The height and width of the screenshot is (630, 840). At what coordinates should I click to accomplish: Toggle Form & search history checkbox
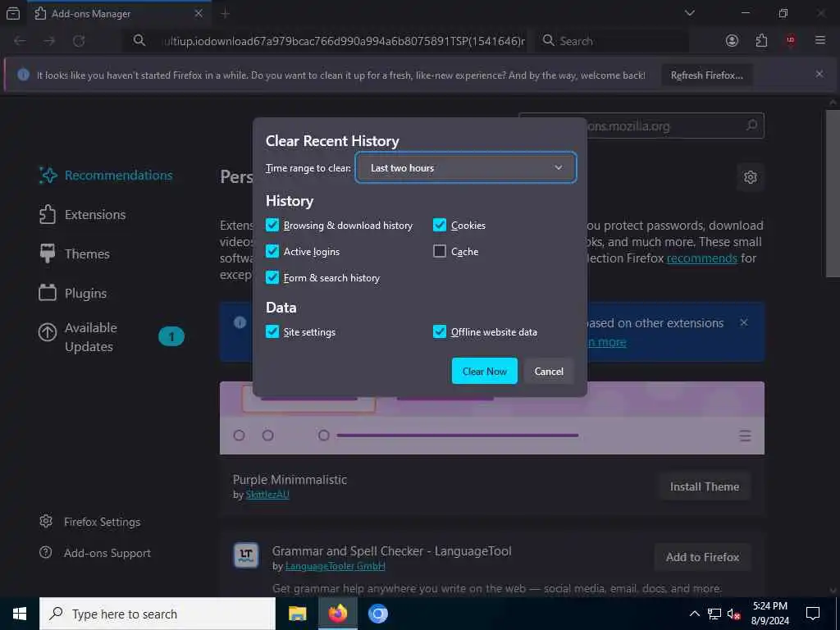pyautogui.click(x=272, y=277)
